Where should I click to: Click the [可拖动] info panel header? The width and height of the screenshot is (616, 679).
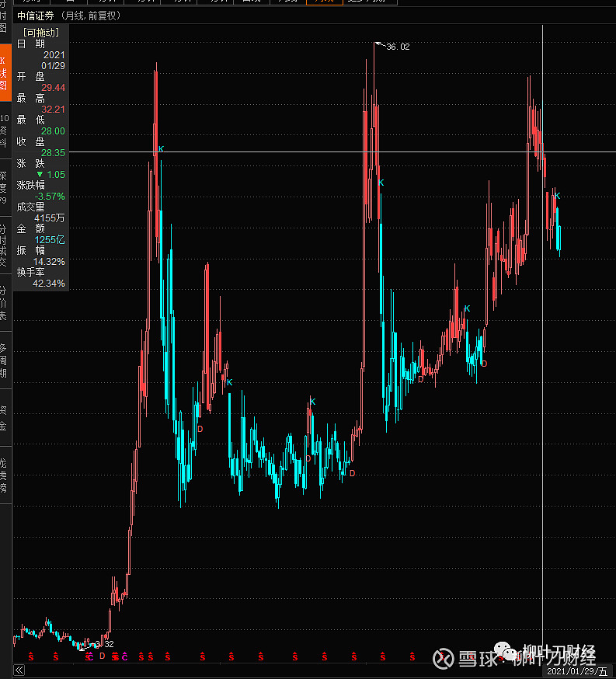tap(40, 33)
